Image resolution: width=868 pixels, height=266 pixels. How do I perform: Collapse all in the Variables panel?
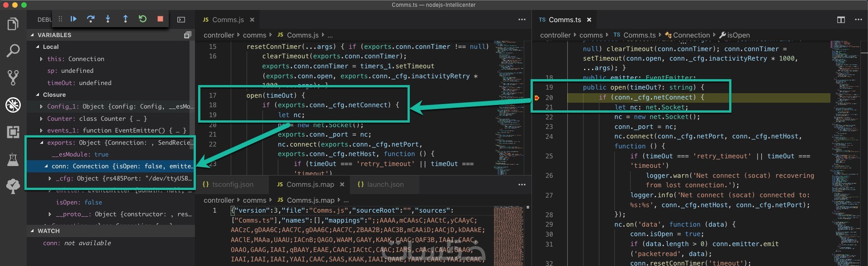[187, 35]
